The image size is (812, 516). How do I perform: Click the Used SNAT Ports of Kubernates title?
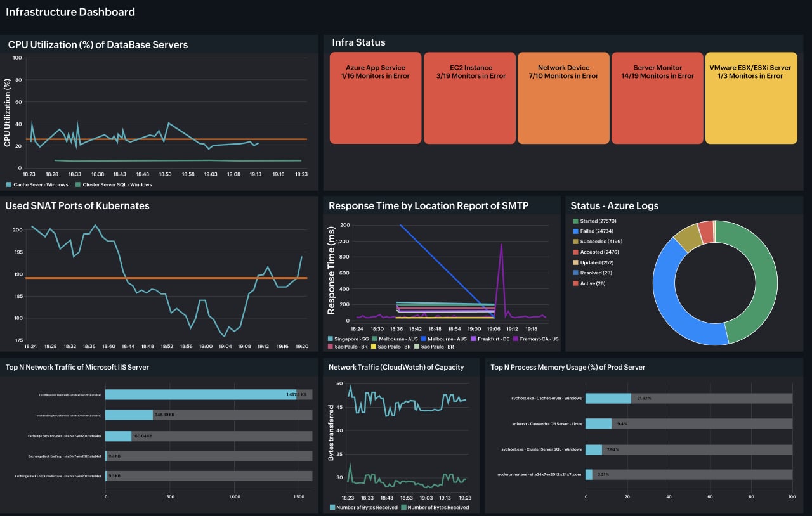click(x=77, y=205)
